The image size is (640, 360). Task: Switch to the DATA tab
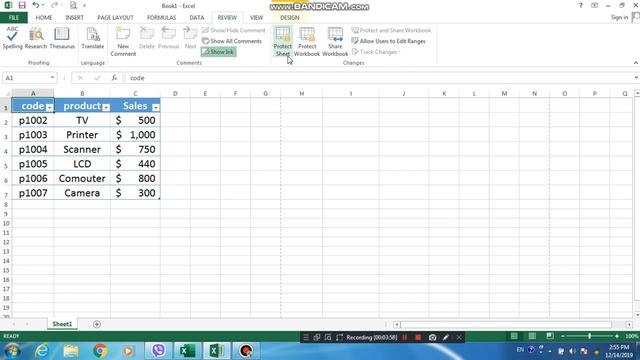tap(196, 18)
